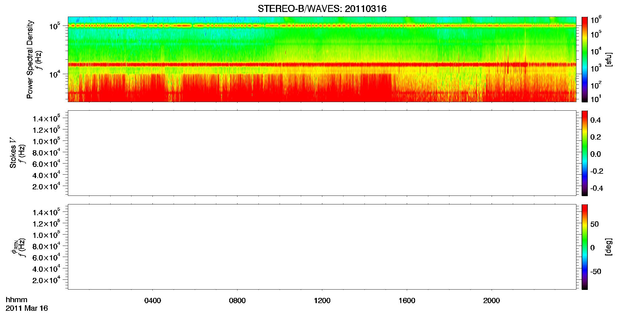The width and height of the screenshot is (644, 332).
Task: Click the 2011 Mar 16 date label
Action: point(27,308)
